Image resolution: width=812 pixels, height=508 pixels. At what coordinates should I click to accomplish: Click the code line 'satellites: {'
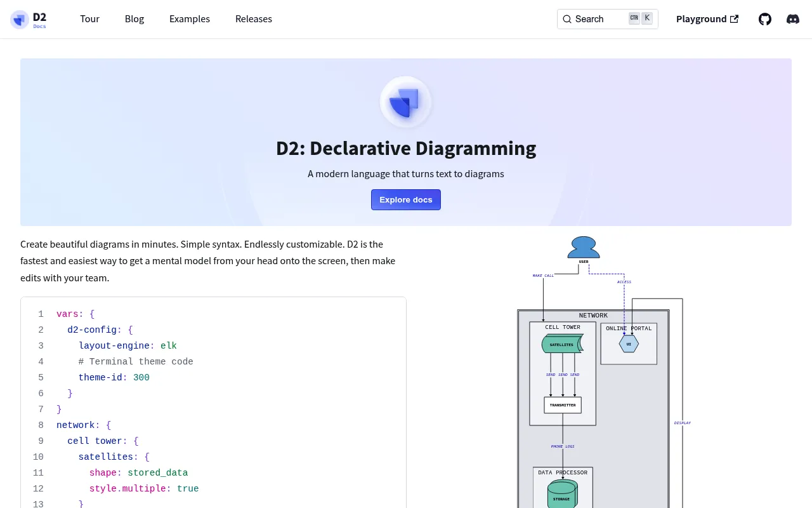tap(114, 457)
